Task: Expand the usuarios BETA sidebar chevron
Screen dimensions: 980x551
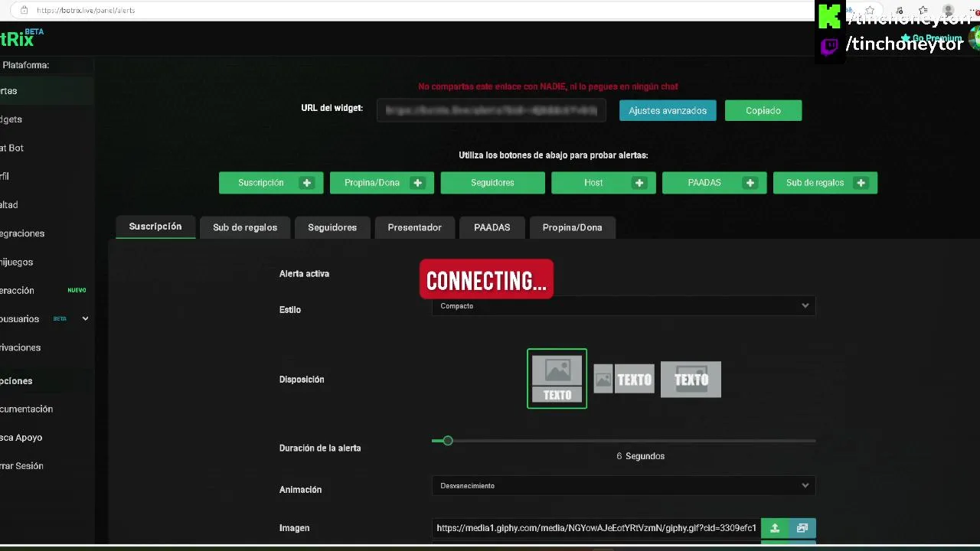Action: tap(85, 319)
